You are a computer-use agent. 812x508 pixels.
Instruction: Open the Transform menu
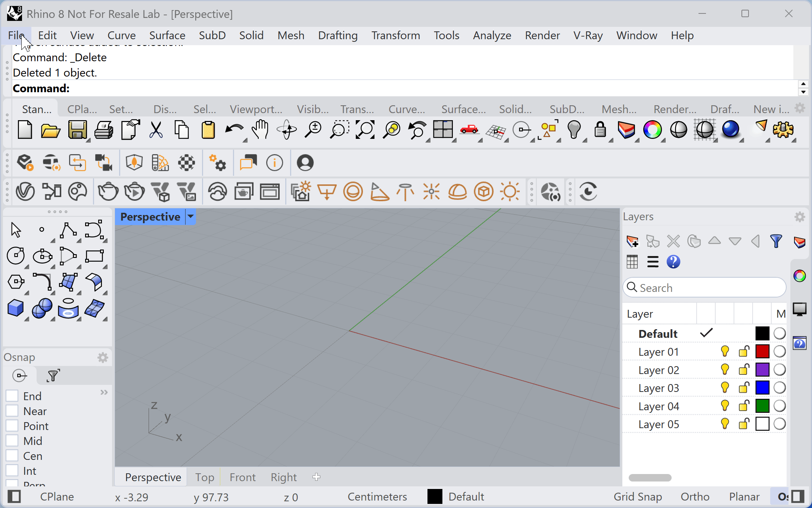tap(395, 35)
